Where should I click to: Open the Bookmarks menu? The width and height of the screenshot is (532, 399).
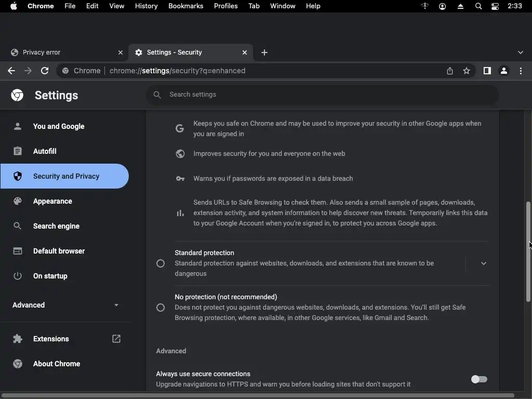tap(185, 6)
